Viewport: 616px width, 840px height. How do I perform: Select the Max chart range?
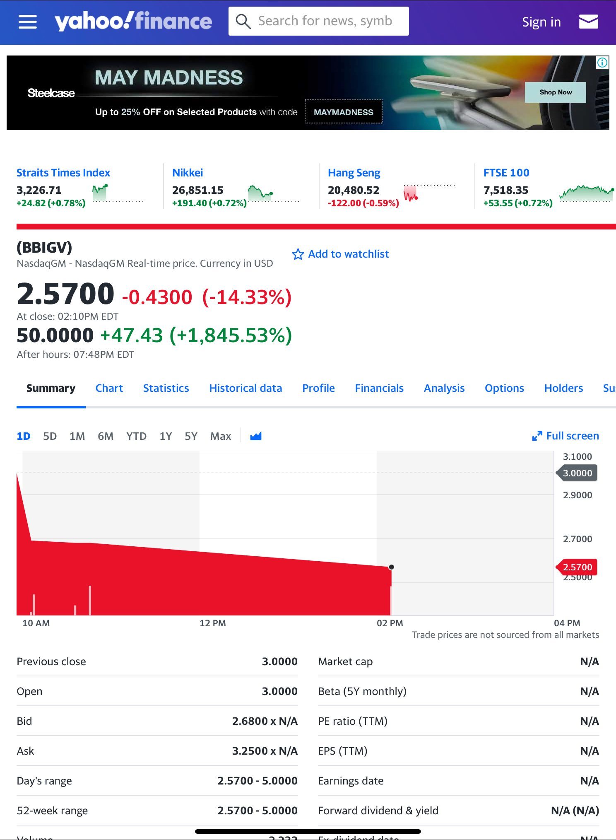point(221,436)
